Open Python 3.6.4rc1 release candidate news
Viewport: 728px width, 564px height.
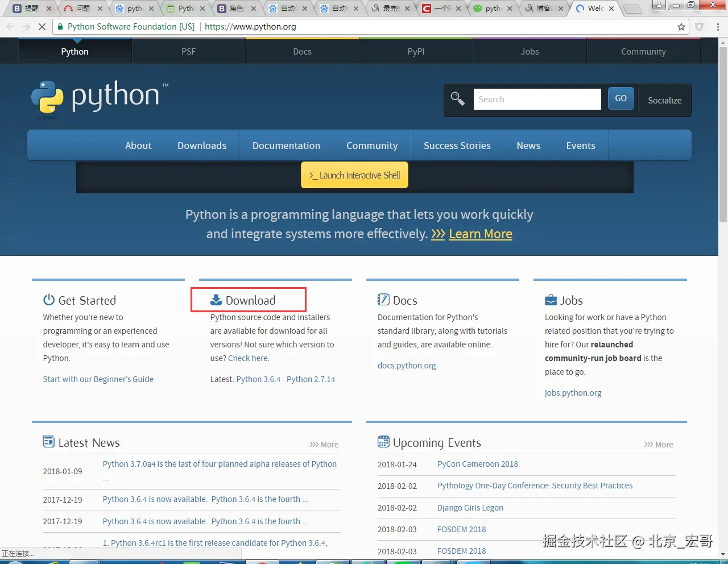[215, 543]
